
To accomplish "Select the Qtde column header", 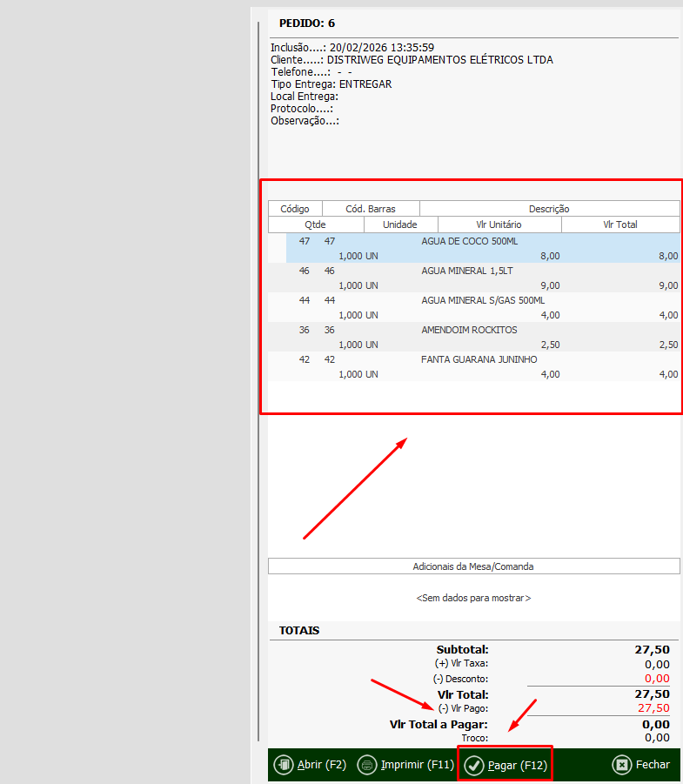I will [x=314, y=224].
